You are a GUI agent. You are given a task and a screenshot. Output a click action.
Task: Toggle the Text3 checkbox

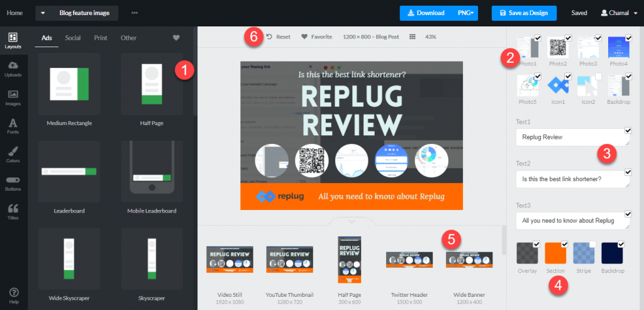[628, 214]
